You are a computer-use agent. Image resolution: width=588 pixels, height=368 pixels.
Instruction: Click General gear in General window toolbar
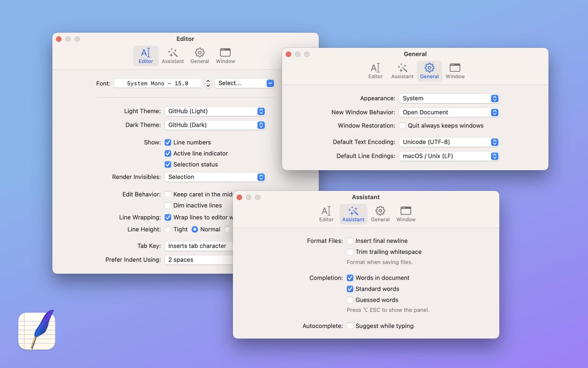(x=429, y=71)
